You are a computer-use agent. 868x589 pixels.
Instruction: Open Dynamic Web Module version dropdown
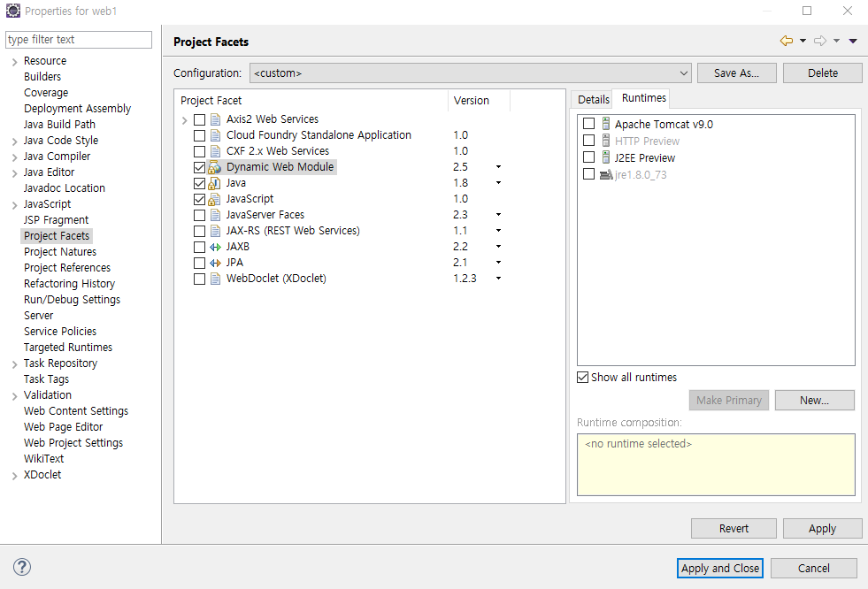[498, 167]
